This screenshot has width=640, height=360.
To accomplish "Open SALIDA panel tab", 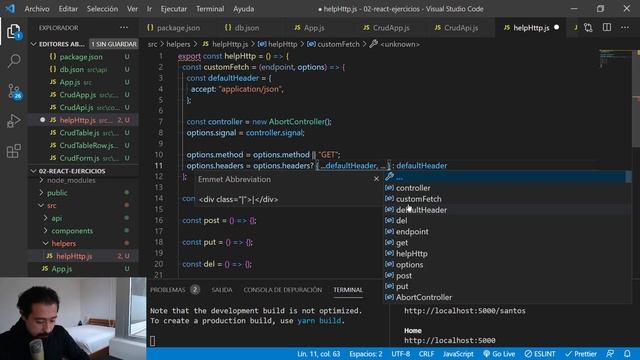I will point(222,290).
